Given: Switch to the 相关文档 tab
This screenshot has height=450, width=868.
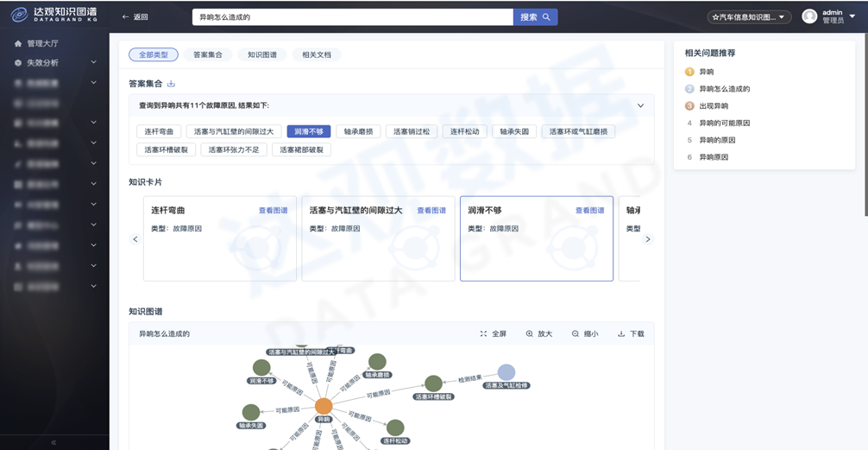Looking at the screenshot, I should (316, 55).
